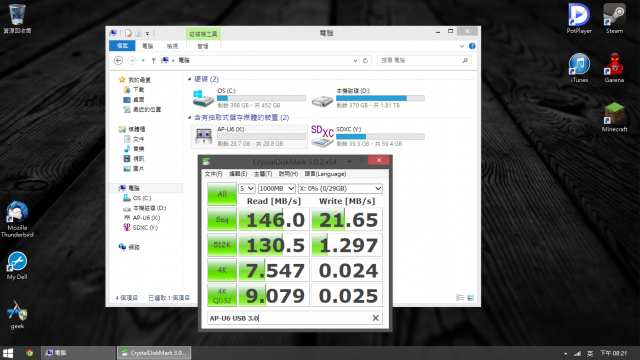Click the Windows Start button
The image size is (640, 360).
pos(8,353)
